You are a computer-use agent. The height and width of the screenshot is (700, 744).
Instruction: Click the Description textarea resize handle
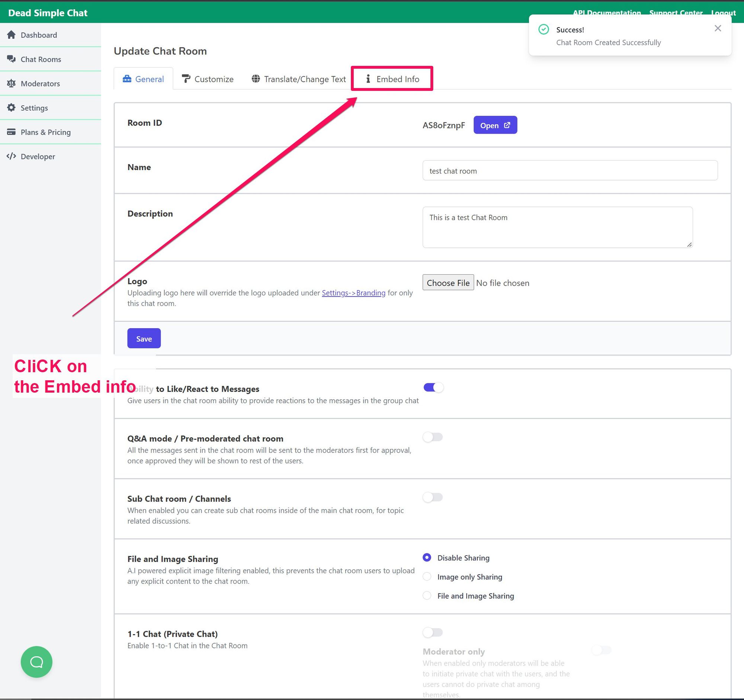click(689, 244)
